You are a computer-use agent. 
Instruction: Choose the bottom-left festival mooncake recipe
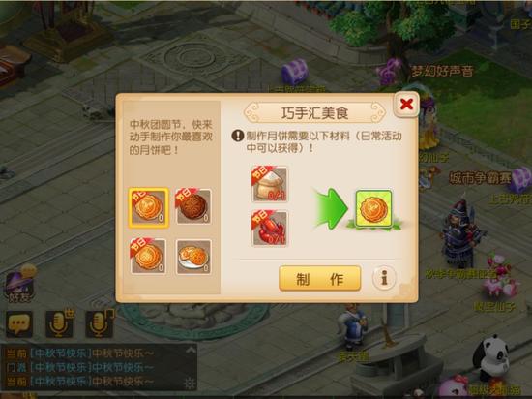coord(148,256)
